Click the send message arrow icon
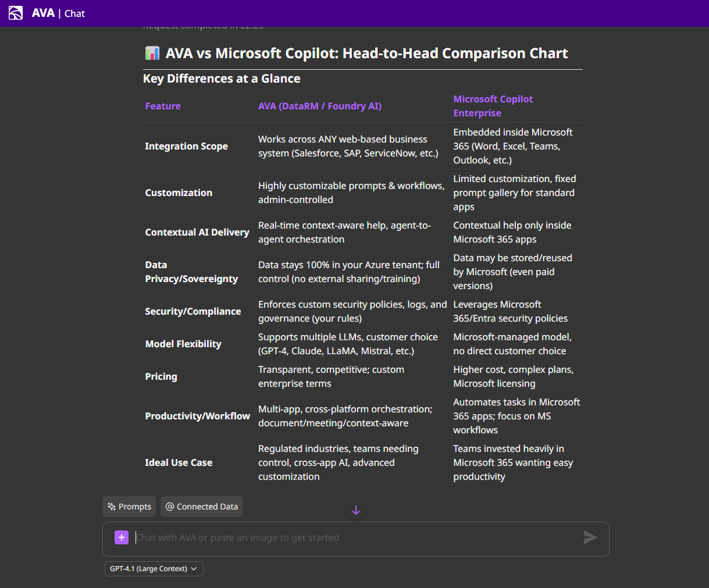The image size is (709, 588). coord(590,537)
